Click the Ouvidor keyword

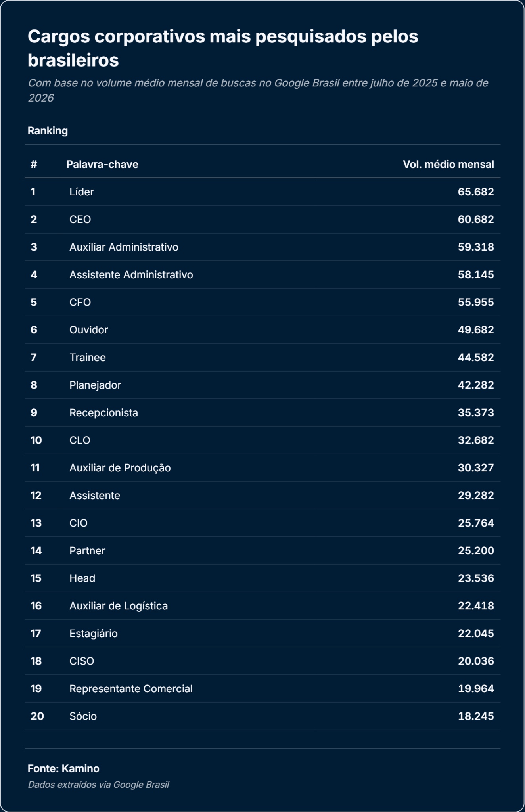tap(89, 330)
